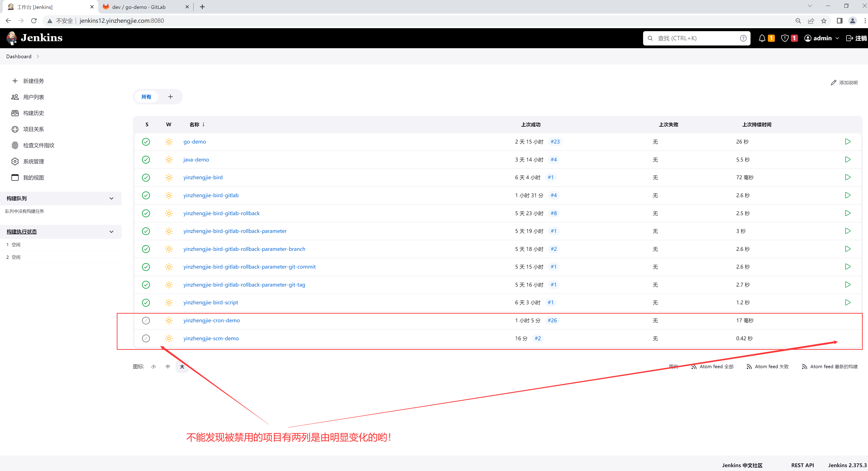Run build for go-demo job
Image resolution: width=868 pixels, height=471 pixels.
pyautogui.click(x=848, y=141)
